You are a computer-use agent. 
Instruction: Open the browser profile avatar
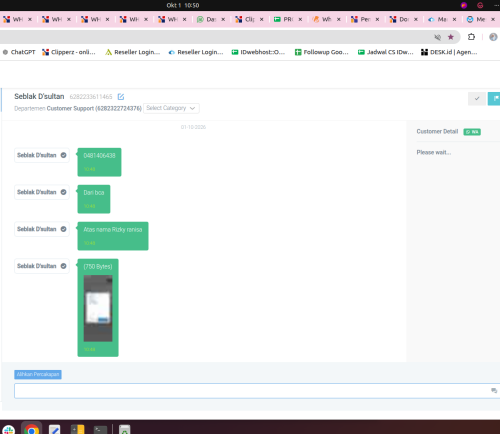point(493,37)
